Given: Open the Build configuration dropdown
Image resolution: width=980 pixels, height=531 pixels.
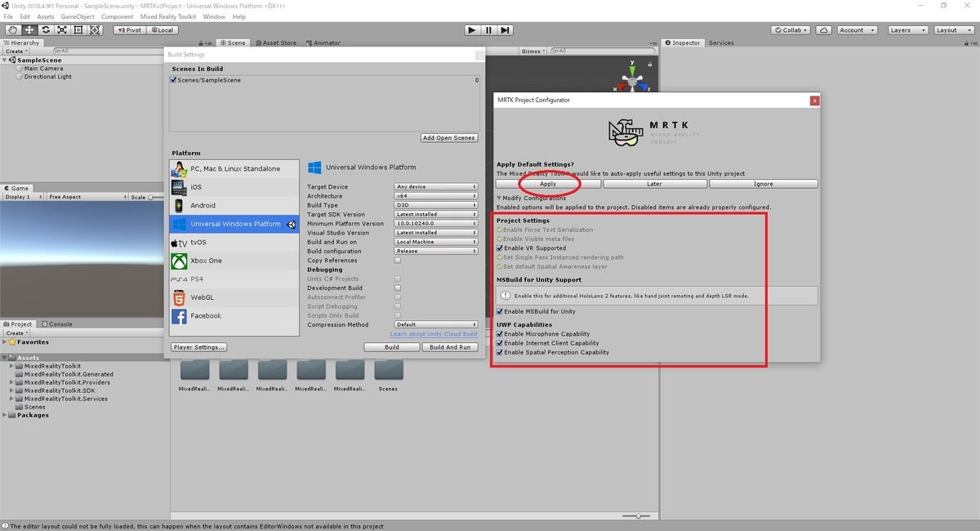Looking at the screenshot, I should (436, 251).
